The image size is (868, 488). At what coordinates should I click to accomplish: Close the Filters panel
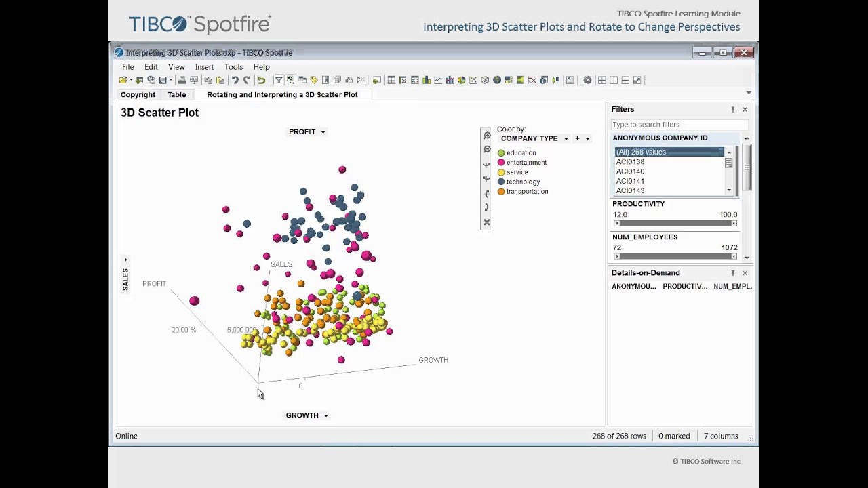coord(745,109)
